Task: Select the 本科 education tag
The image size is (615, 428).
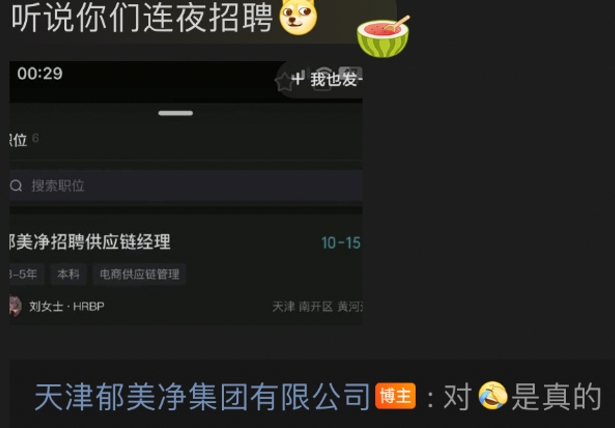Action: pyautogui.click(x=68, y=274)
